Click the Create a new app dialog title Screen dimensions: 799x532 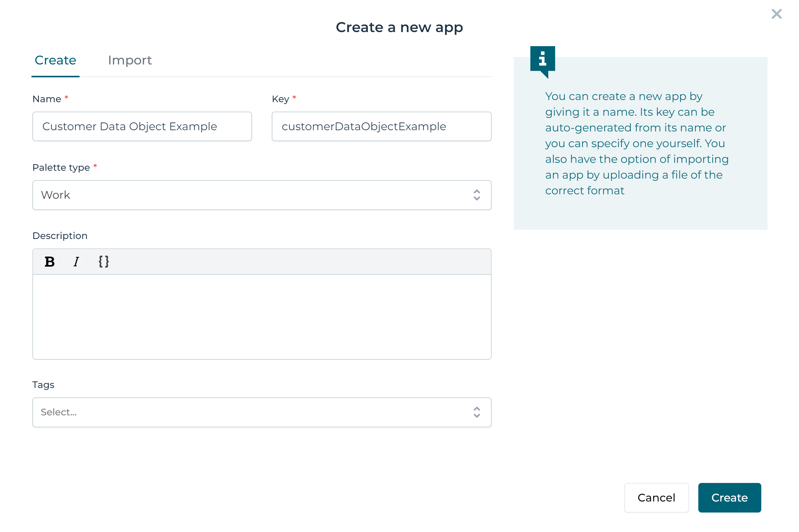pos(399,27)
